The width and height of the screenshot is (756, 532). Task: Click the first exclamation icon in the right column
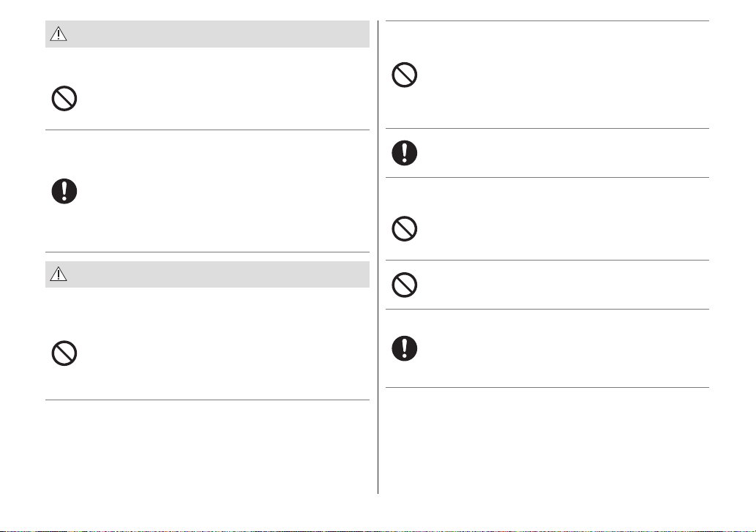(x=404, y=153)
